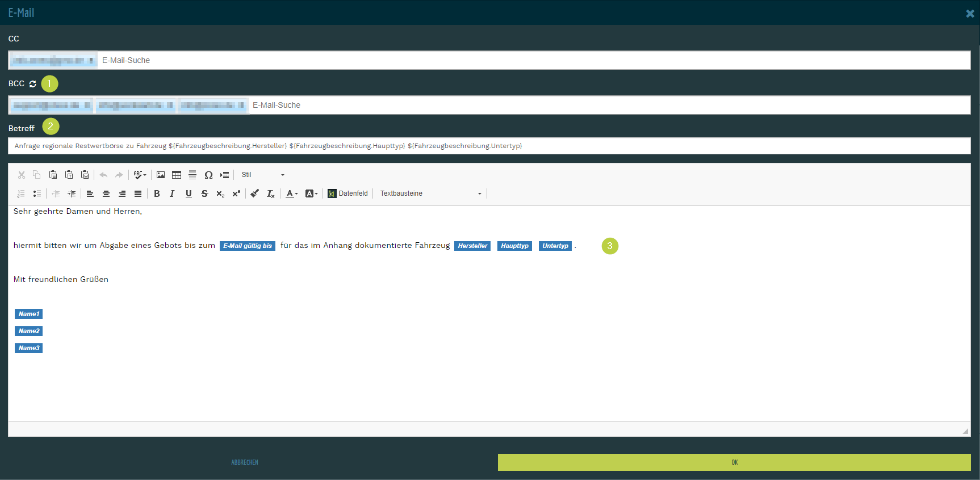
Task: Click into the Betreff subject field
Action: [x=488, y=146]
